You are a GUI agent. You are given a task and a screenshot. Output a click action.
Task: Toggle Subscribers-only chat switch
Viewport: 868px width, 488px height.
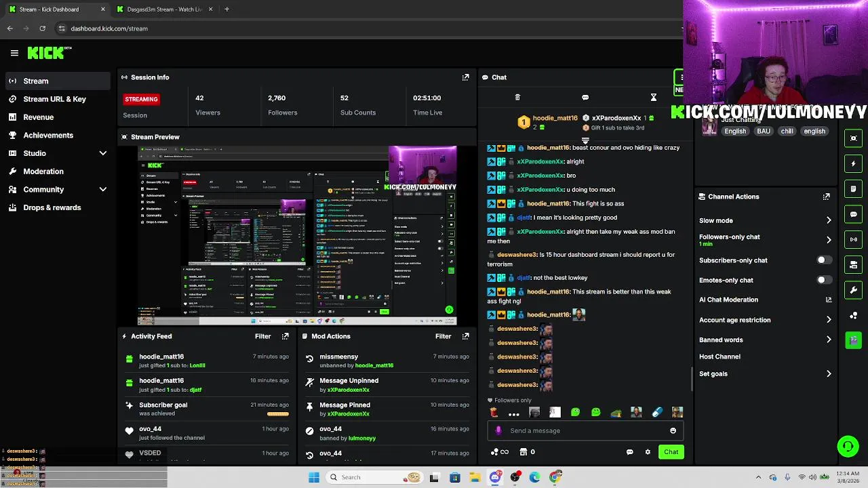(823, 260)
